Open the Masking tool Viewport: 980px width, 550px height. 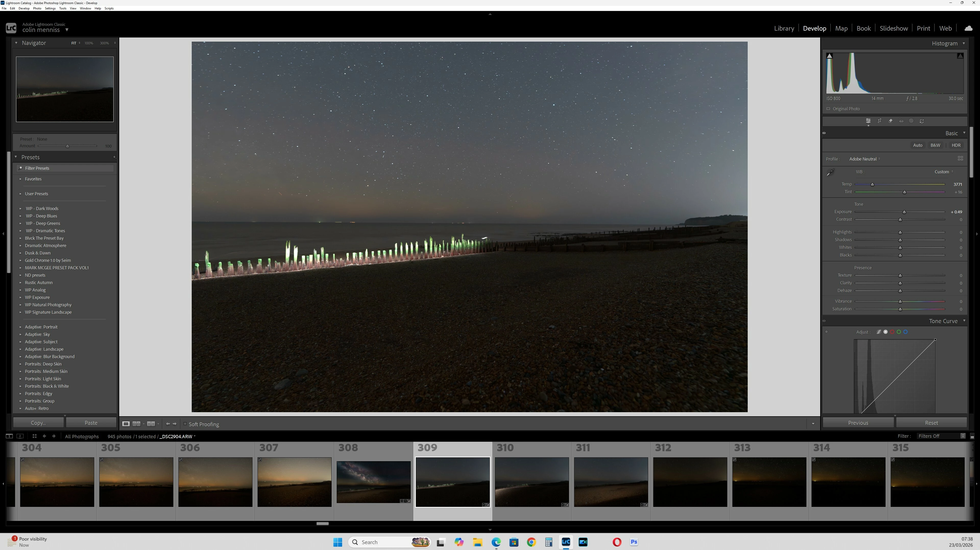pos(912,121)
